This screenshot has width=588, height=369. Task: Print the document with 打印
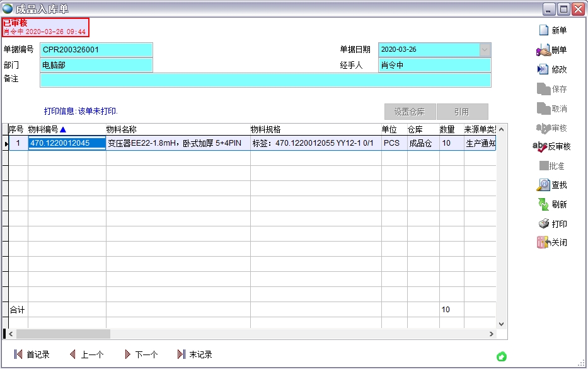point(544,224)
